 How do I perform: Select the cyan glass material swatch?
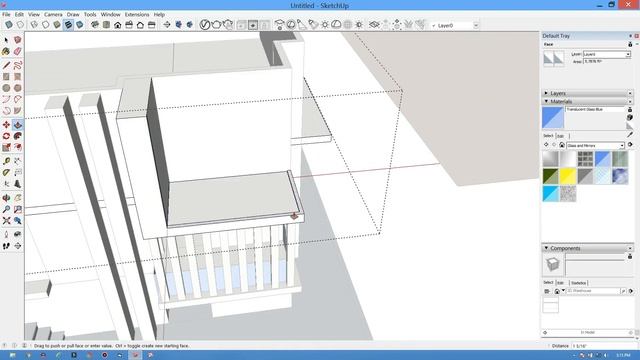(550, 193)
